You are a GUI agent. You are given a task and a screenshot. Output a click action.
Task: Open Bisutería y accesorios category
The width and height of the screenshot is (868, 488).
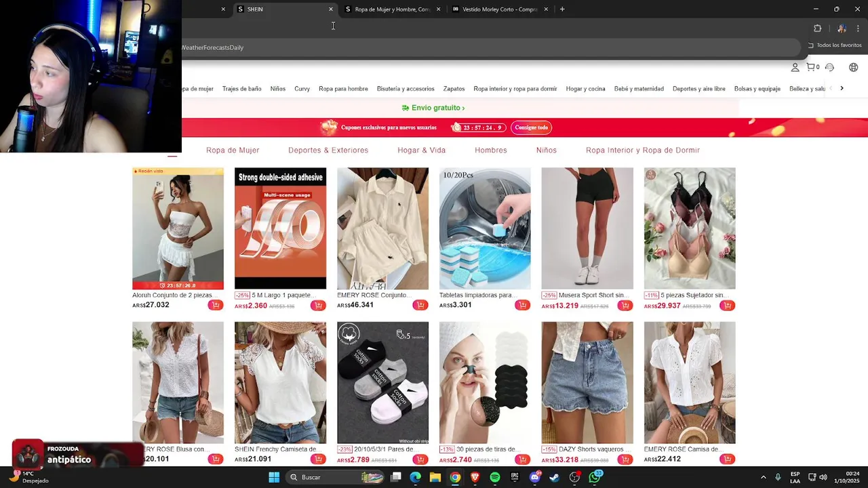(406, 89)
